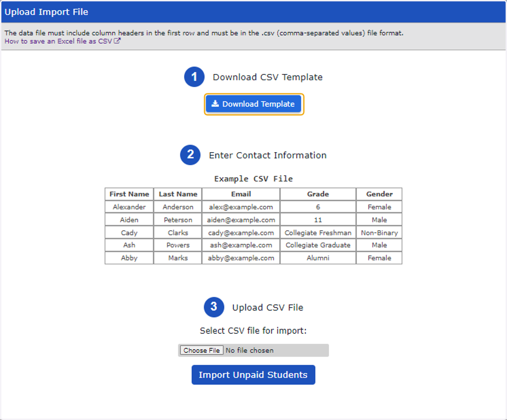Select the 'cady@example.com' cell

click(241, 233)
